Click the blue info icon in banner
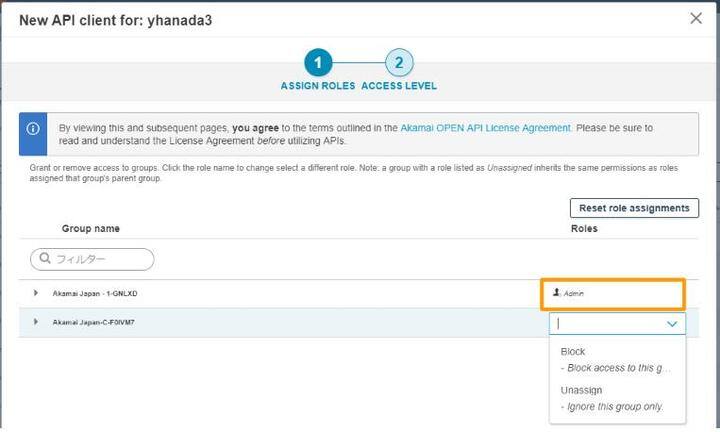The height and width of the screenshot is (432, 720). (33, 129)
